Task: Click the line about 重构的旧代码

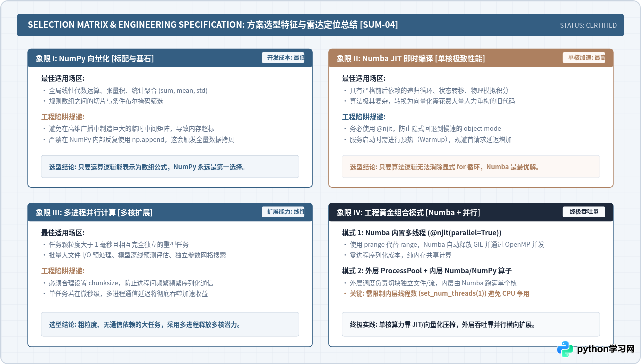Action: (x=429, y=101)
